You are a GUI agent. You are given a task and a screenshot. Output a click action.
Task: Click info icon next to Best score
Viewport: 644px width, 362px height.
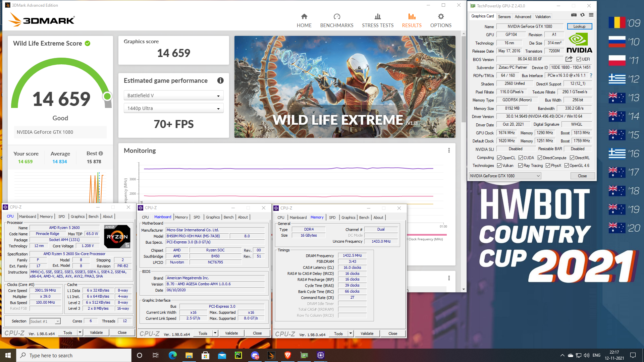tap(101, 154)
